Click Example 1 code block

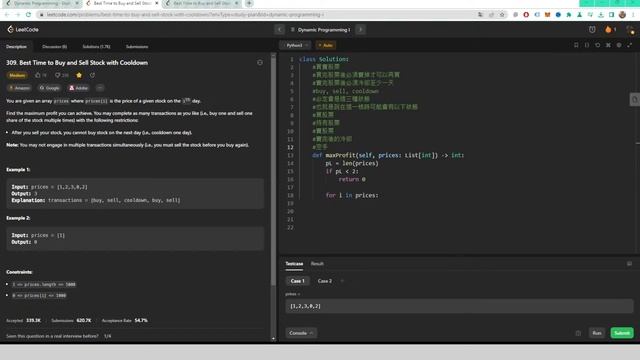click(x=135, y=193)
